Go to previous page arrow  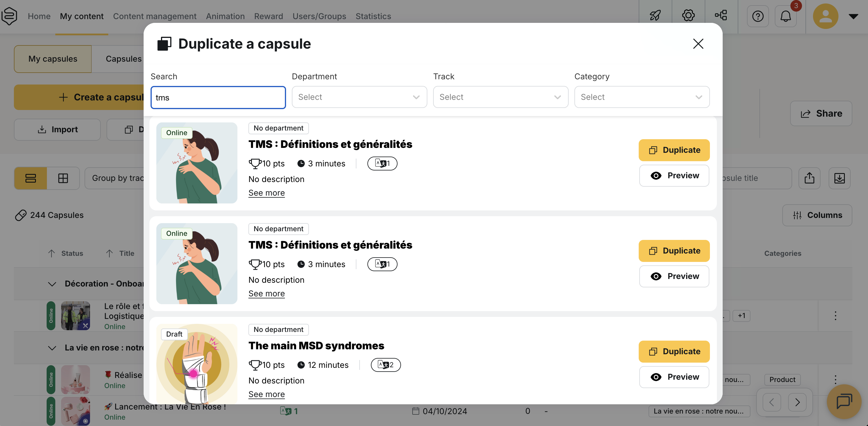tap(772, 402)
